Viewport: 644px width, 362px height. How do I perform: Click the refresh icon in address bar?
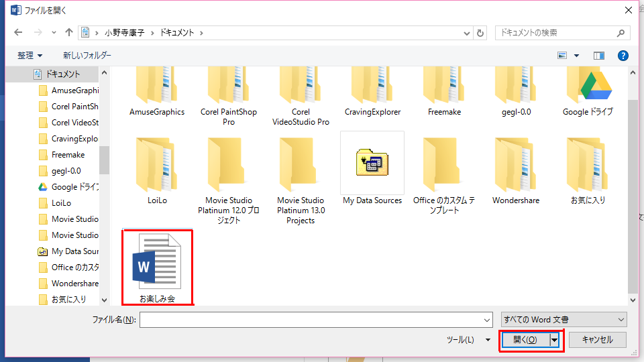(480, 32)
